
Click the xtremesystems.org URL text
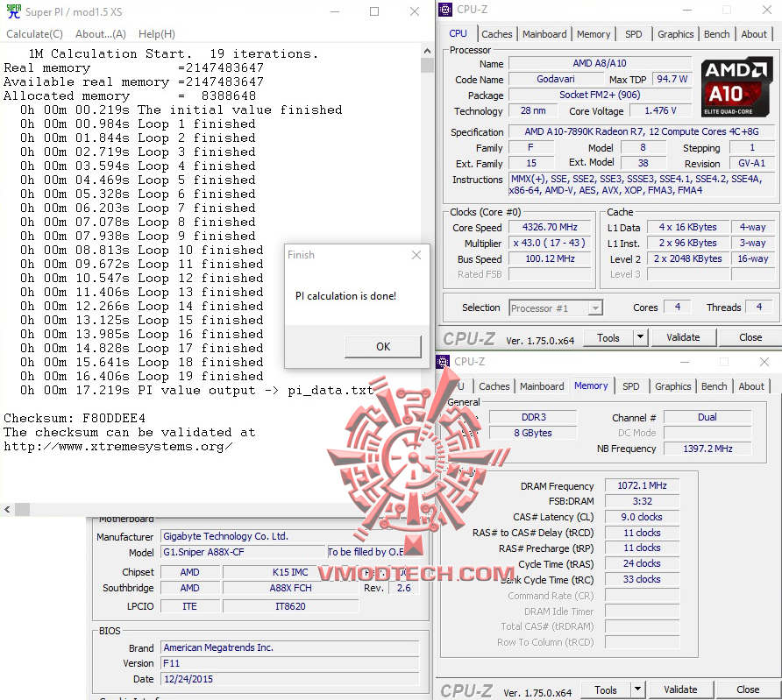click(117, 447)
